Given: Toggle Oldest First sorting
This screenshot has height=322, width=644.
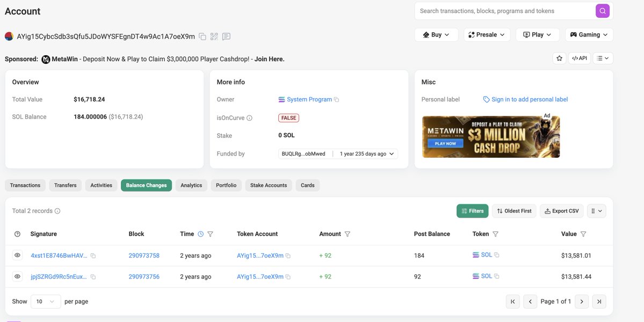Looking at the screenshot, I should tap(514, 211).
